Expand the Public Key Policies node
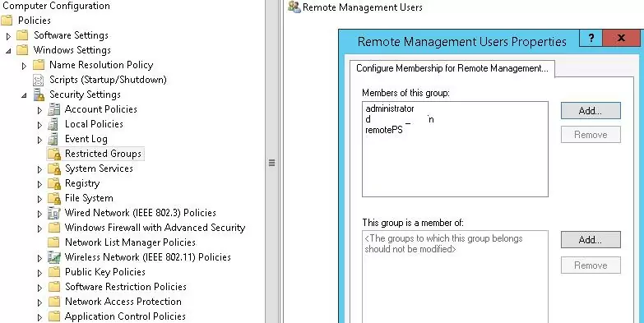This screenshot has height=323, width=644. click(39, 273)
